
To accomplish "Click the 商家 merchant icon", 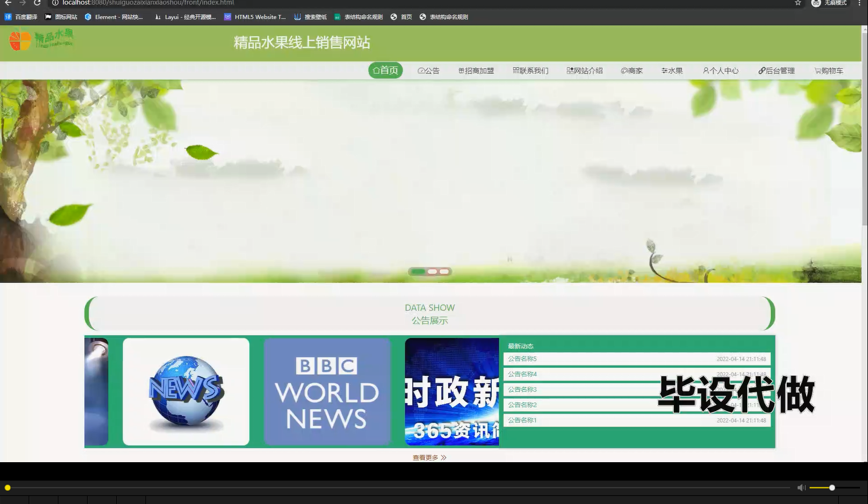I will (x=624, y=70).
